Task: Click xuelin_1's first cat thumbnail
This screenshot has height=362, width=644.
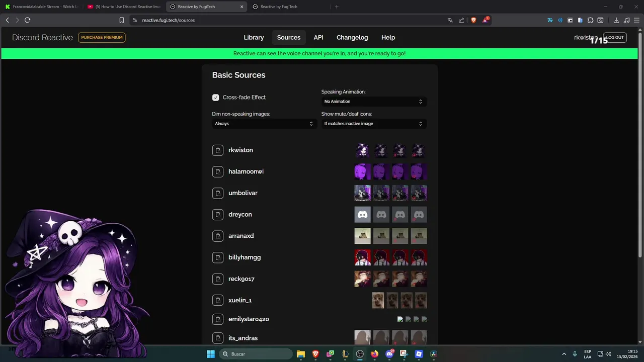Action: coord(378,301)
